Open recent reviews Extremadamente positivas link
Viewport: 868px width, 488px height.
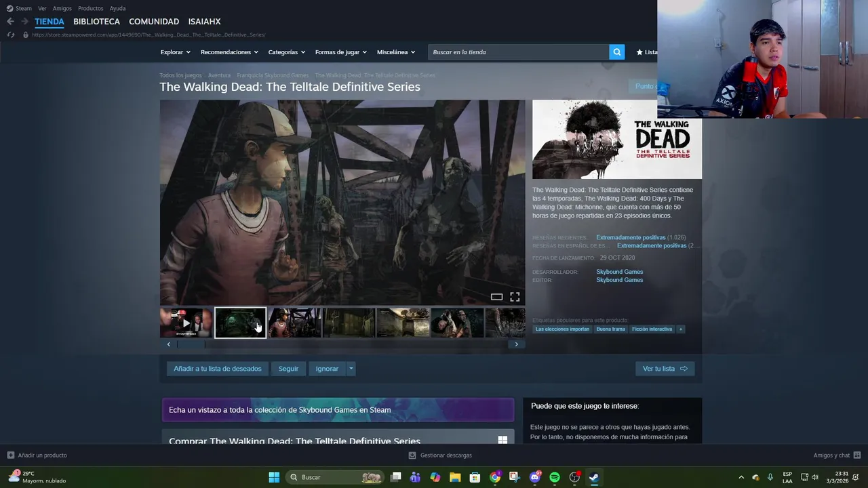coord(631,238)
